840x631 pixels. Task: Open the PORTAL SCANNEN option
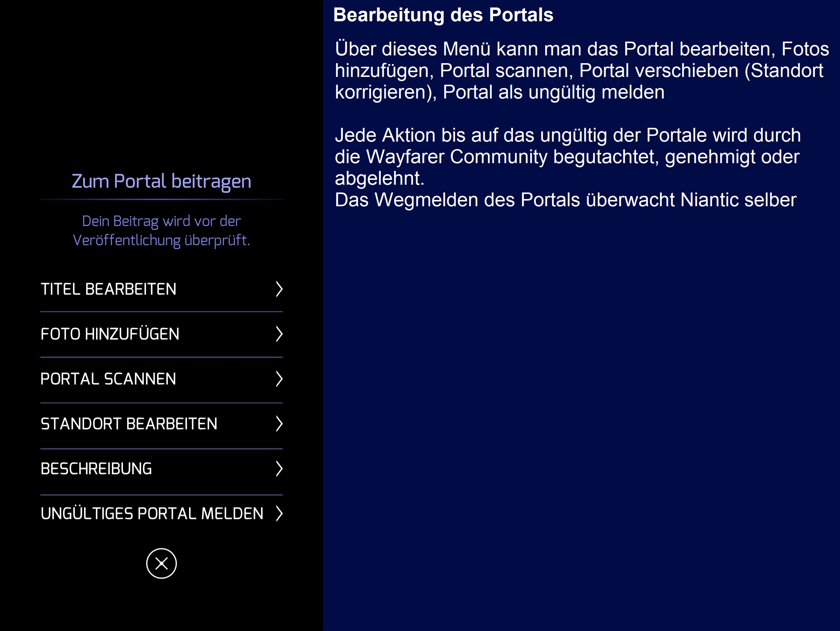point(162,379)
